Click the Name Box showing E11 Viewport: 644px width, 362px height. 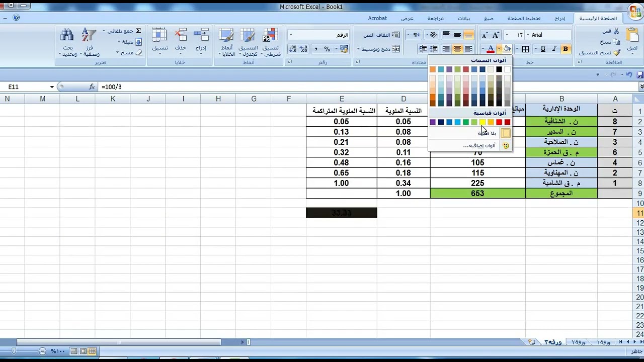[x=28, y=87]
